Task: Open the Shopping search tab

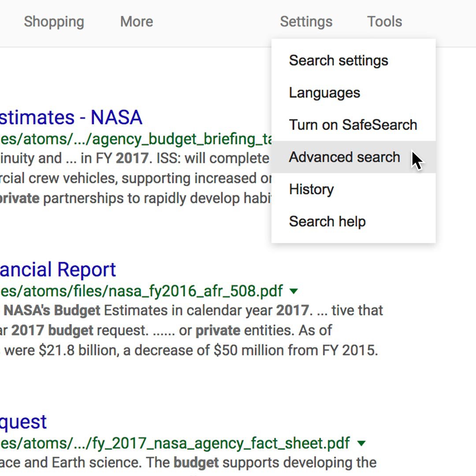Action: coord(54,22)
